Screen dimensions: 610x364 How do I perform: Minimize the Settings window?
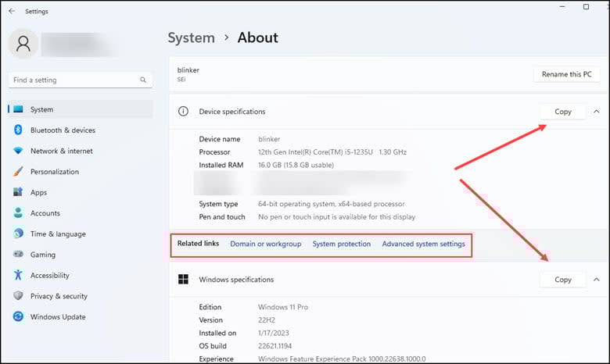coord(562,7)
